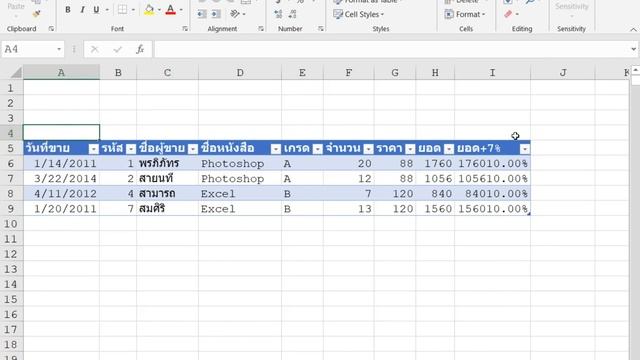Select row 6 header
Screen dimensions: 640x360
(11, 163)
